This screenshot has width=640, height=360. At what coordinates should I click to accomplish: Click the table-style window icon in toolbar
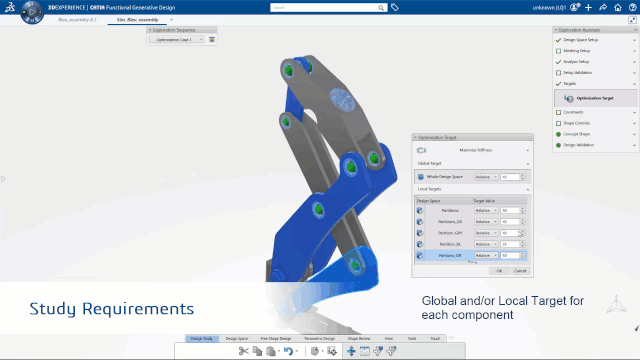[364, 351]
